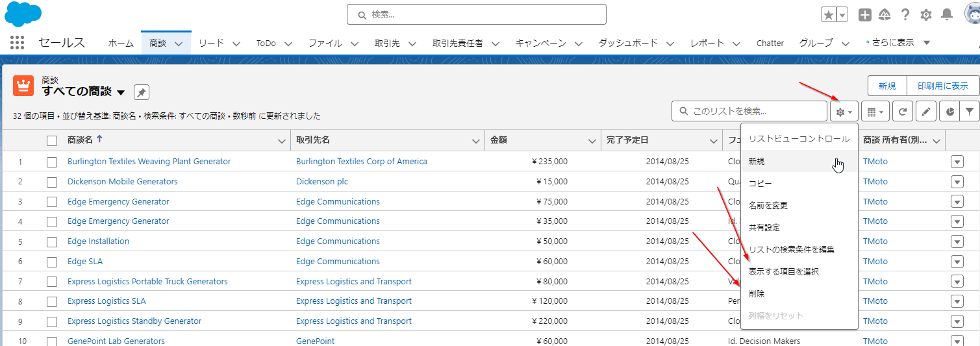The image size is (980, 346).
Task: Toggle the select-all rows checkbox
Action: point(52,140)
